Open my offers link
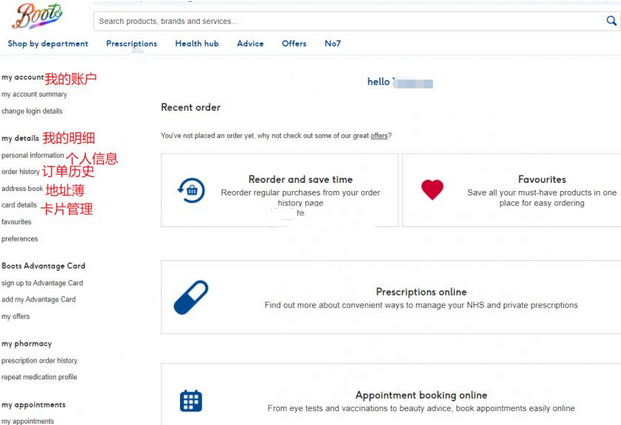 15,316
